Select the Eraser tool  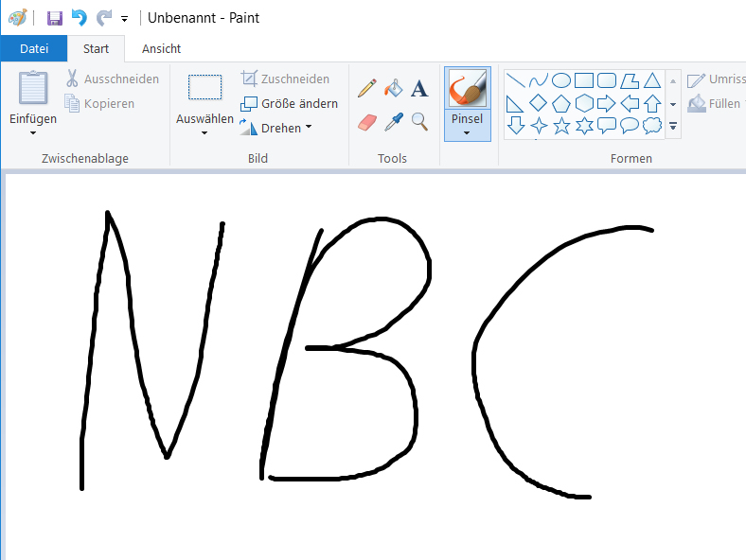point(366,122)
